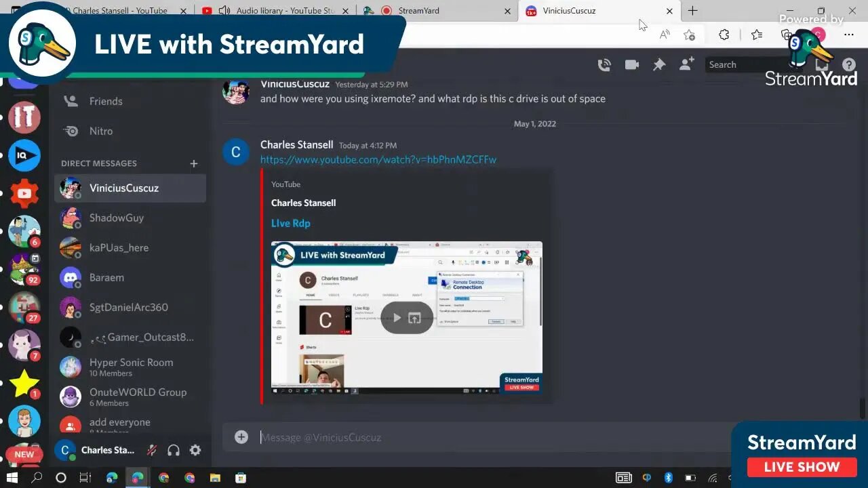The width and height of the screenshot is (868, 488).
Task: Open the youtube.com/watch link in chat
Action: pyautogui.click(x=378, y=160)
